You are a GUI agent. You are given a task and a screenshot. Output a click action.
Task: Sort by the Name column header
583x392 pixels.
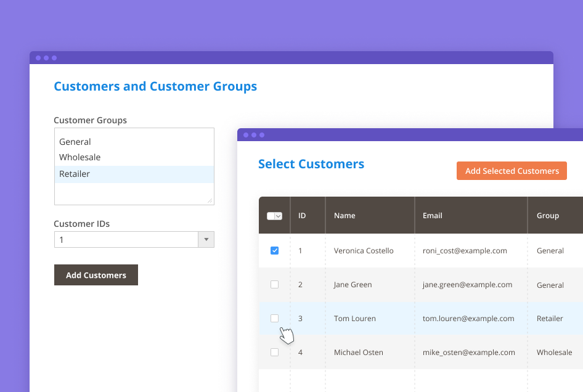(x=344, y=216)
